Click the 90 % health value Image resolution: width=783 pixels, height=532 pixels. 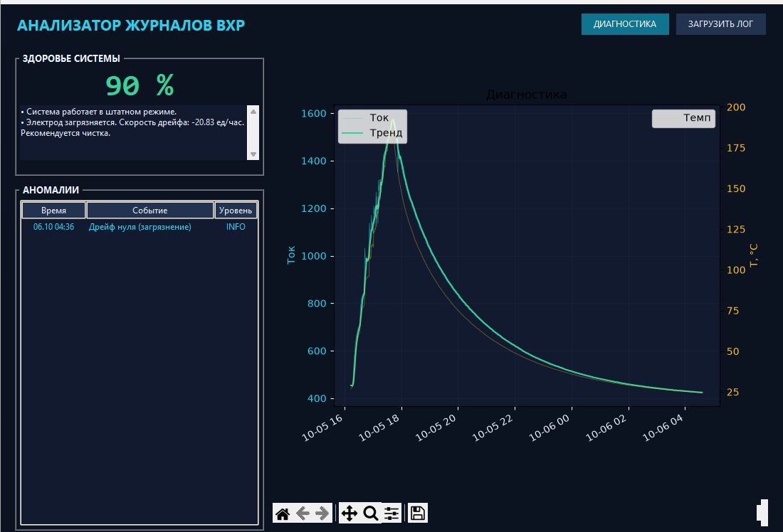click(140, 85)
